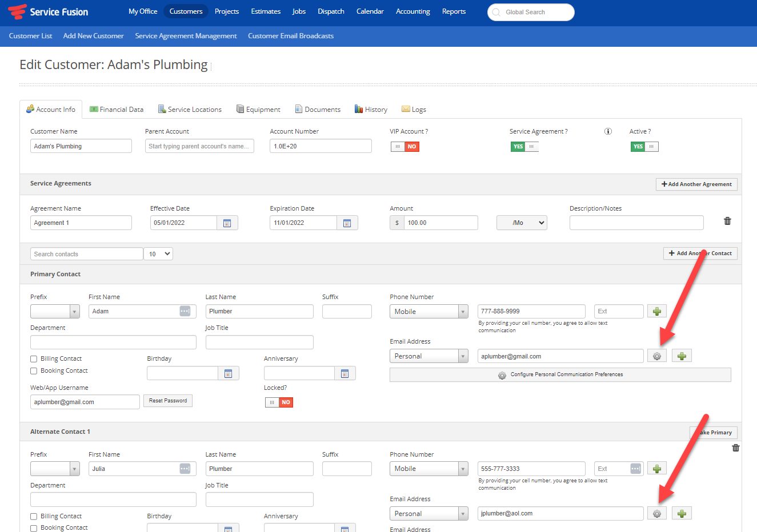Image resolution: width=757 pixels, height=532 pixels.
Task: Click the icon inside Julia first name field
Action: tap(185, 469)
